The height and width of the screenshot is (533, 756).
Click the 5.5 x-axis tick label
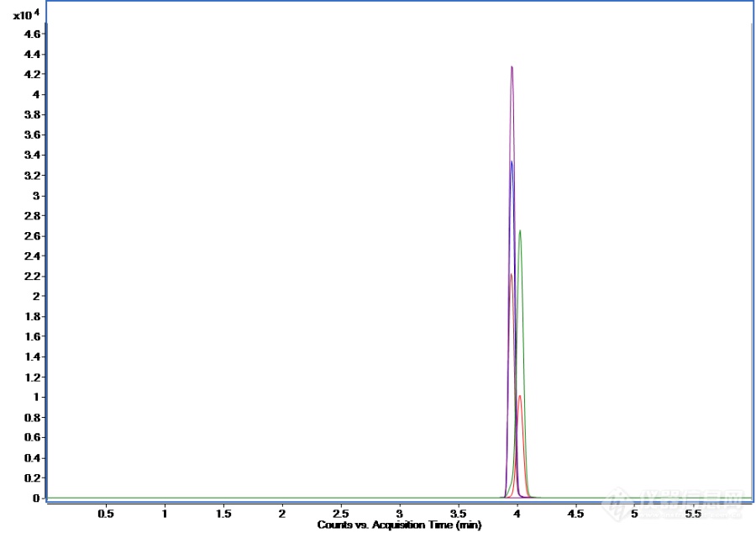(x=692, y=512)
